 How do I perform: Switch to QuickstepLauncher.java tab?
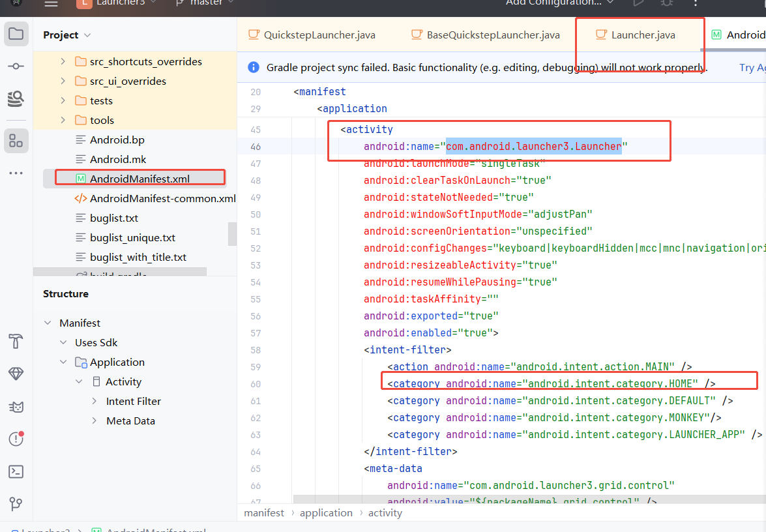pyautogui.click(x=312, y=35)
